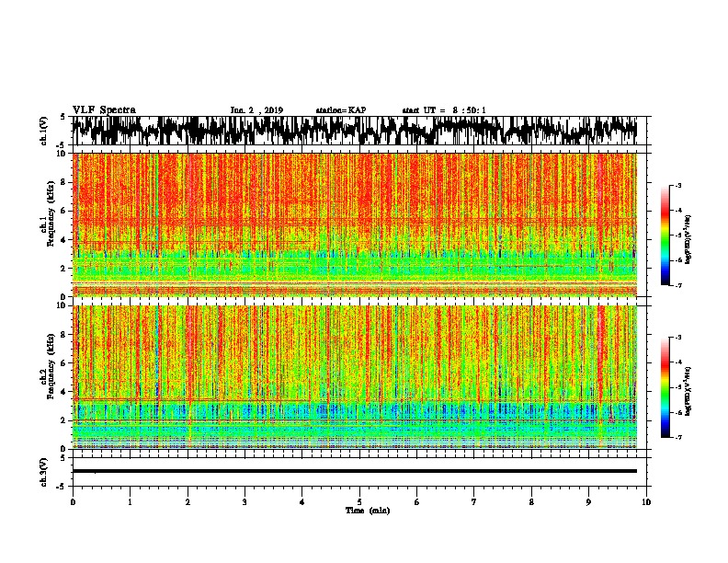Click the time axis tick label "1"

[130, 502]
